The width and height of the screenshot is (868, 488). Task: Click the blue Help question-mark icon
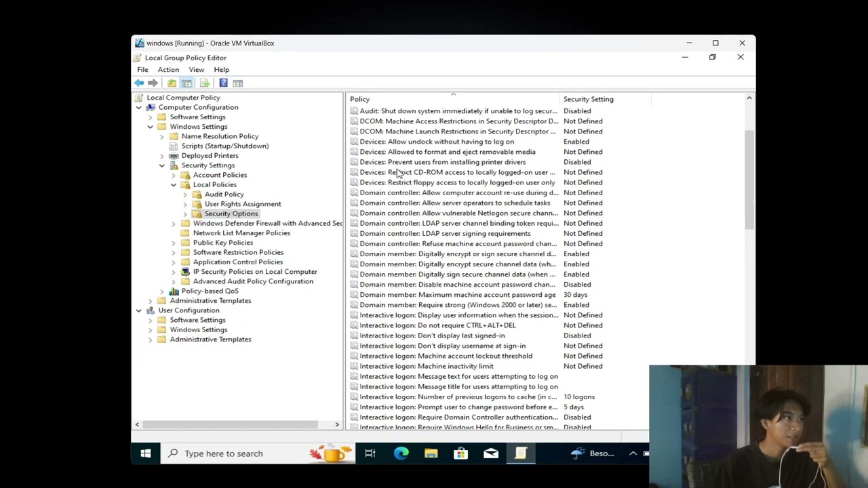(223, 83)
